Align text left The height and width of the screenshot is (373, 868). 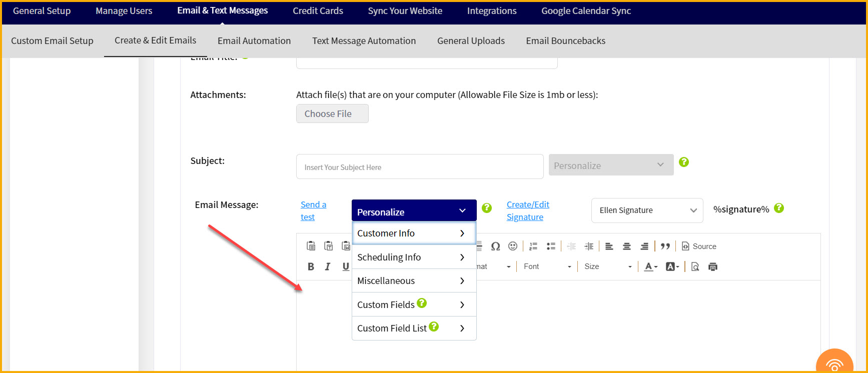[609, 246]
